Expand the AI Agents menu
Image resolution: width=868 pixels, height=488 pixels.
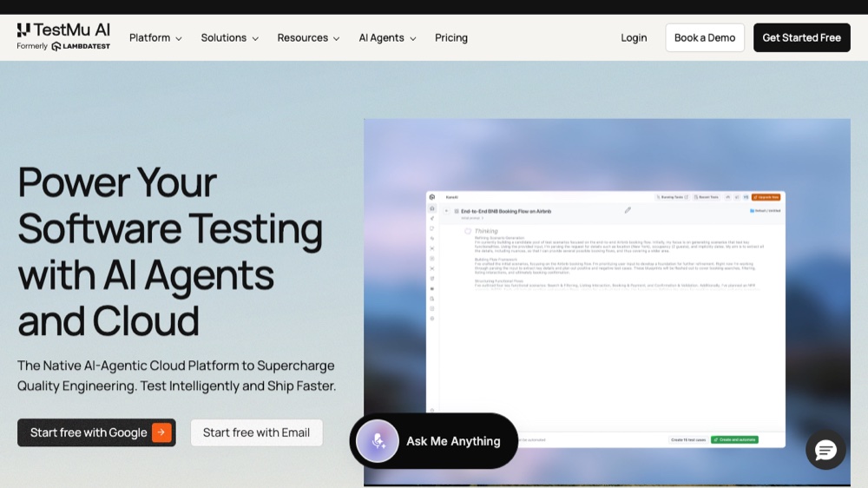point(387,37)
